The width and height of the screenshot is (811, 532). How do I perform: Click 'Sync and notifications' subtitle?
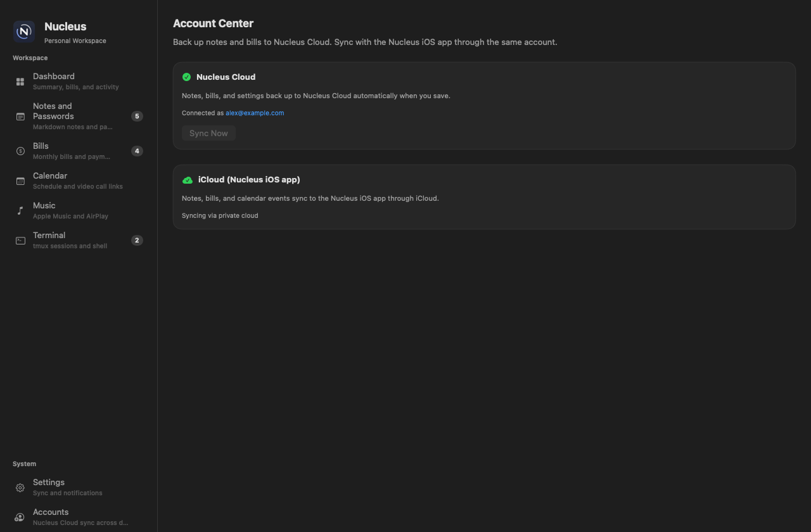(67, 493)
